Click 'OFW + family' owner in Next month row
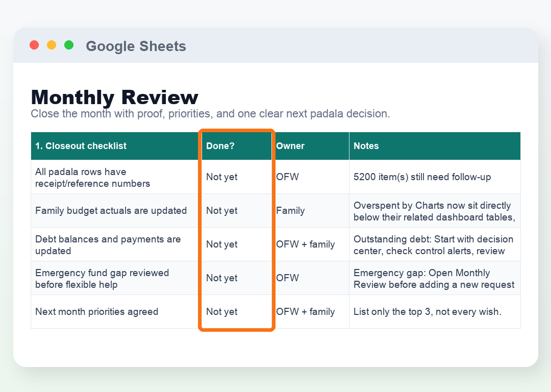 click(x=310, y=312)
